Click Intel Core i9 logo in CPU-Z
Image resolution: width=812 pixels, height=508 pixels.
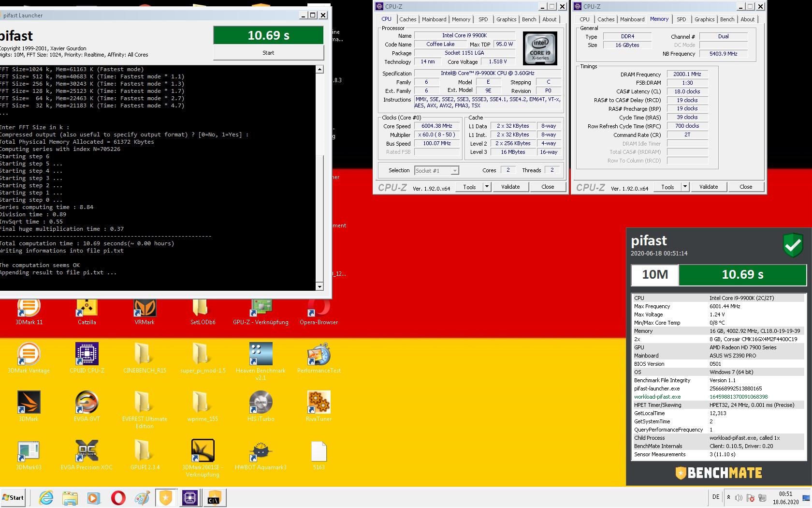(x=540, y=48)
